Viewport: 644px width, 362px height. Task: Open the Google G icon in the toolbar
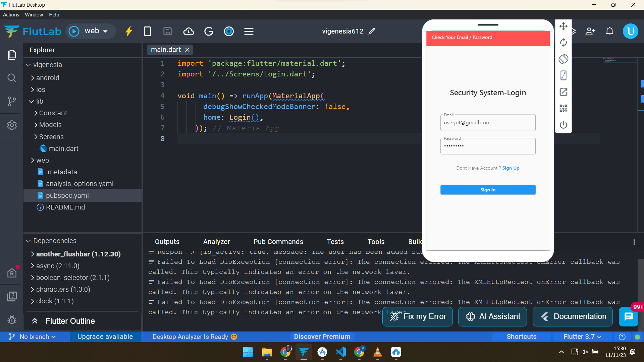(x=209, y=31)
